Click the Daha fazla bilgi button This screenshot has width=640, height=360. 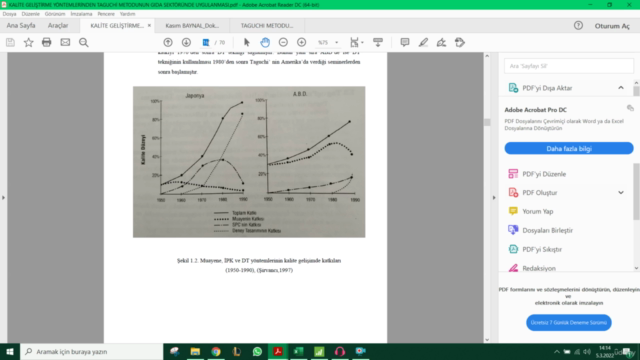coord(569,149)
